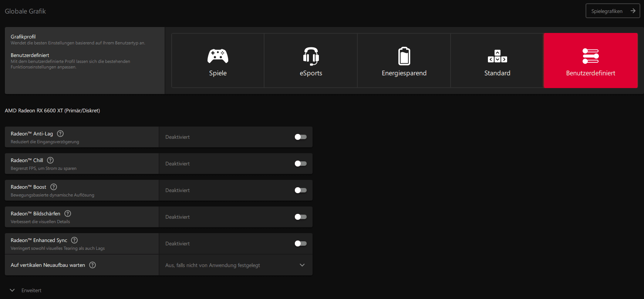Choose the Benutzerdefiniert sliders profile icon
This screenshot has height=299, width=644.
coord(591,56)
